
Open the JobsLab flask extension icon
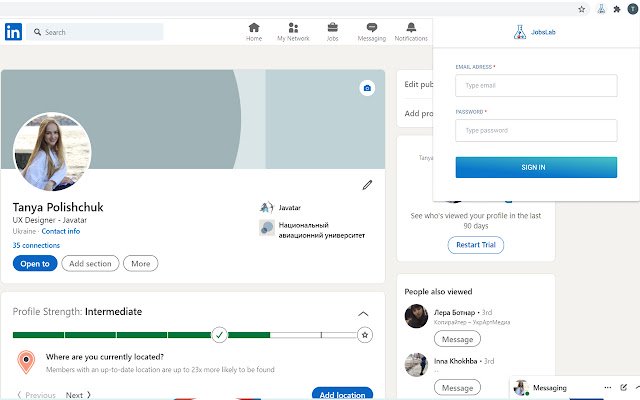click(601, 9)
